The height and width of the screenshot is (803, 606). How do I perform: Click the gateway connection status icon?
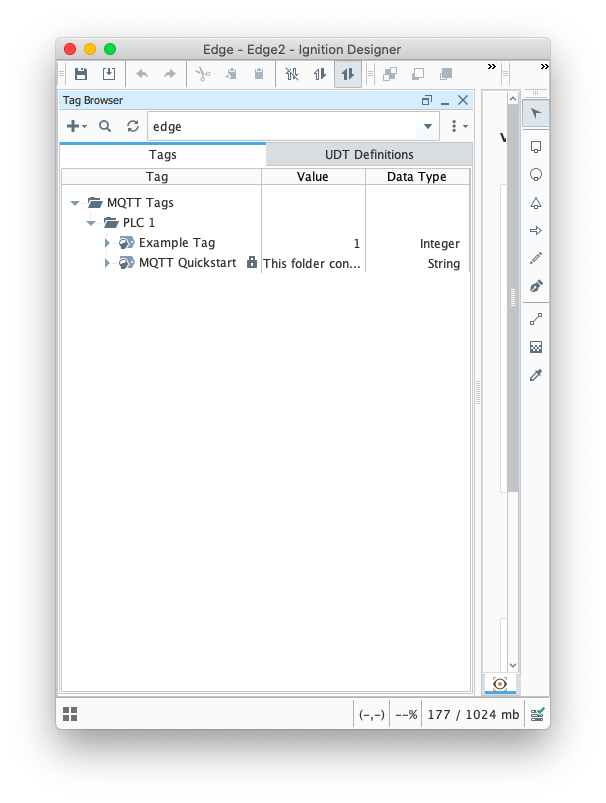(537, 714)
